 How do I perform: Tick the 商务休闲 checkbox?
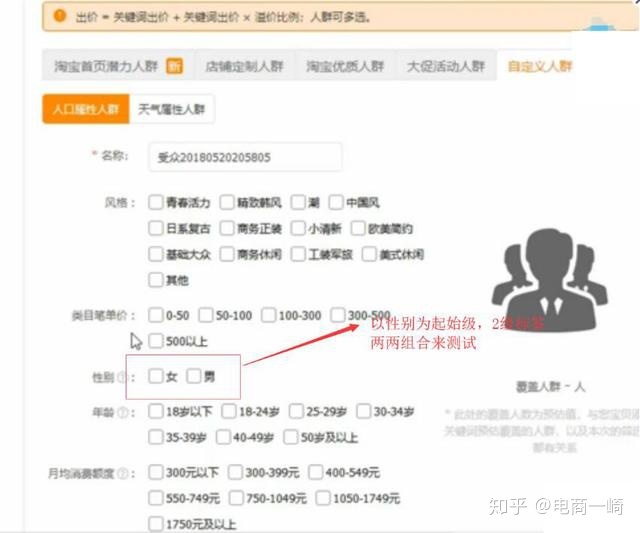227,254
